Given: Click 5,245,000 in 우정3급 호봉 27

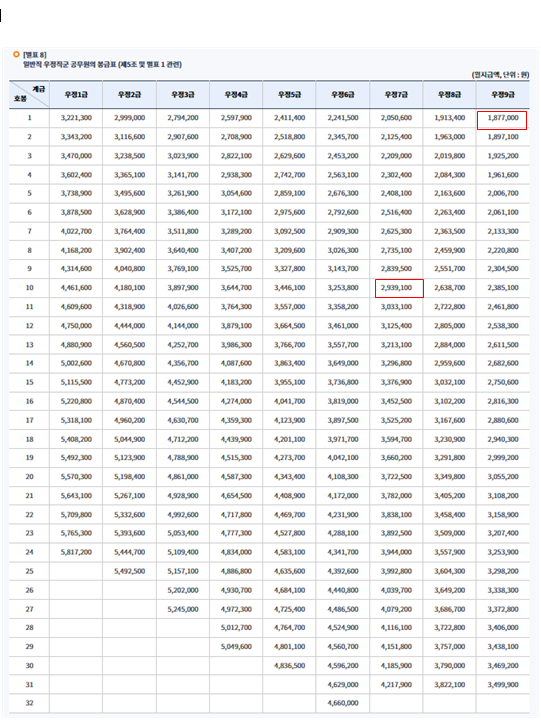Looking at the screenshot, I should 183,609.
